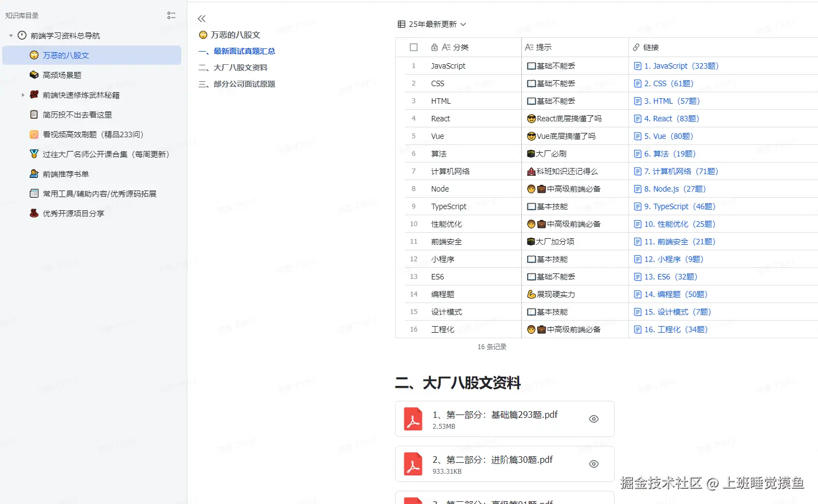
Task: Click the person icon beside 前端推荐书单
Action: coord(34,174)
